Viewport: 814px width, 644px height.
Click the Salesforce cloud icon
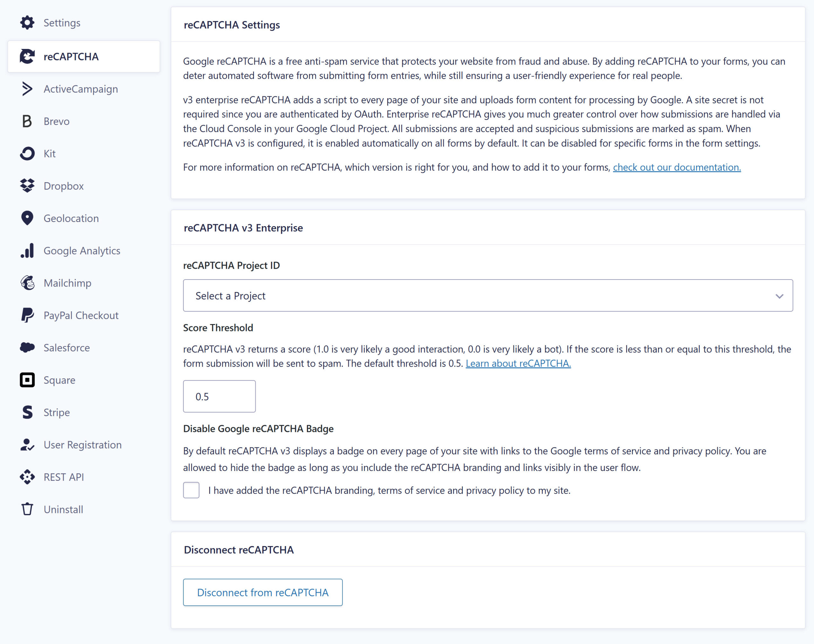click(27, 348)
